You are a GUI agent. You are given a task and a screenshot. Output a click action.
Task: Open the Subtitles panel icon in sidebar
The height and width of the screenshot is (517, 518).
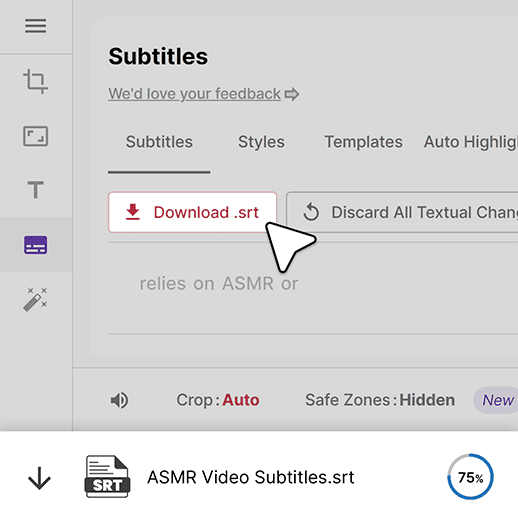pyautogui.click(x=35, y=245)
